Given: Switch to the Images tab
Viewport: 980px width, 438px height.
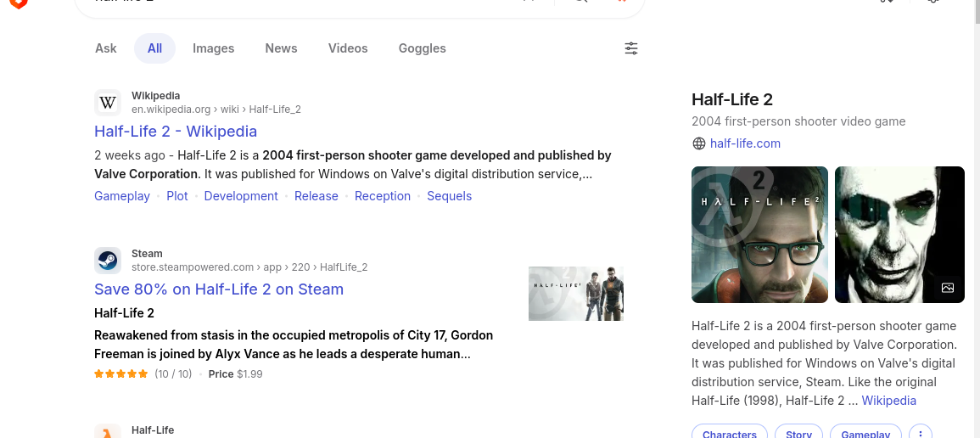Looking at the screenshot, I should tap(213, 48).
